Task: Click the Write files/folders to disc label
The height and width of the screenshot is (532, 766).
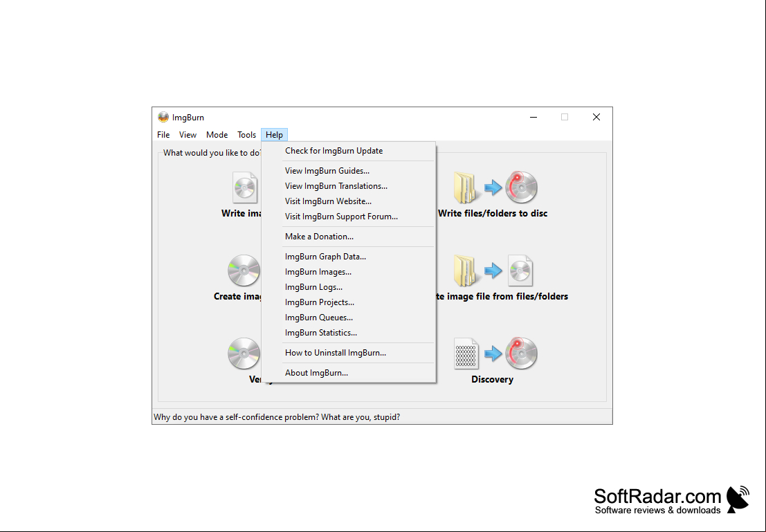Action: point(493,214)
